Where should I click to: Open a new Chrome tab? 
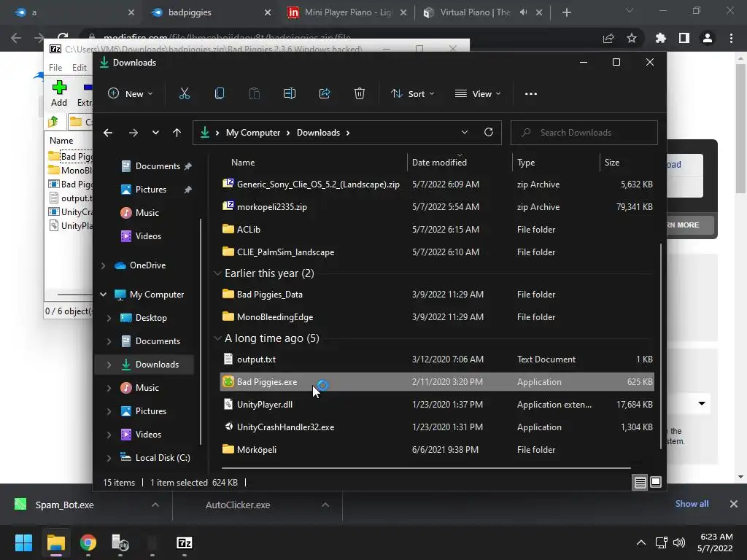click(566, 12)
